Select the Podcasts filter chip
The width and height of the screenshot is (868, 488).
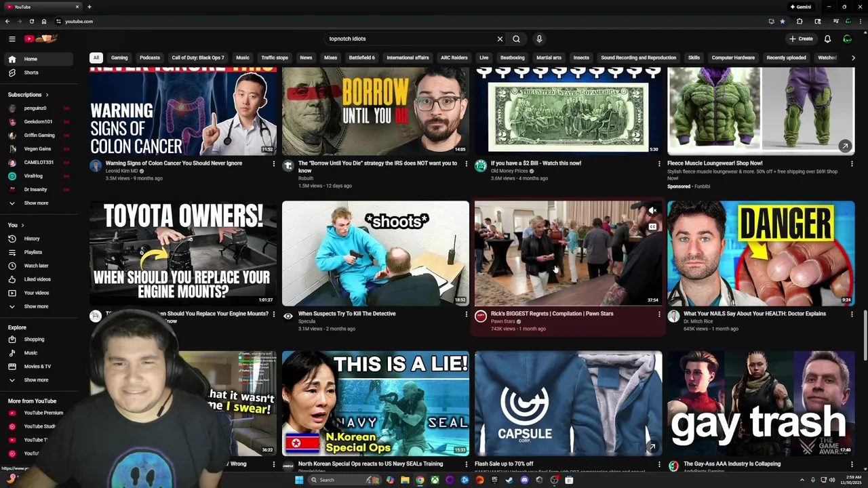[150, 58]
